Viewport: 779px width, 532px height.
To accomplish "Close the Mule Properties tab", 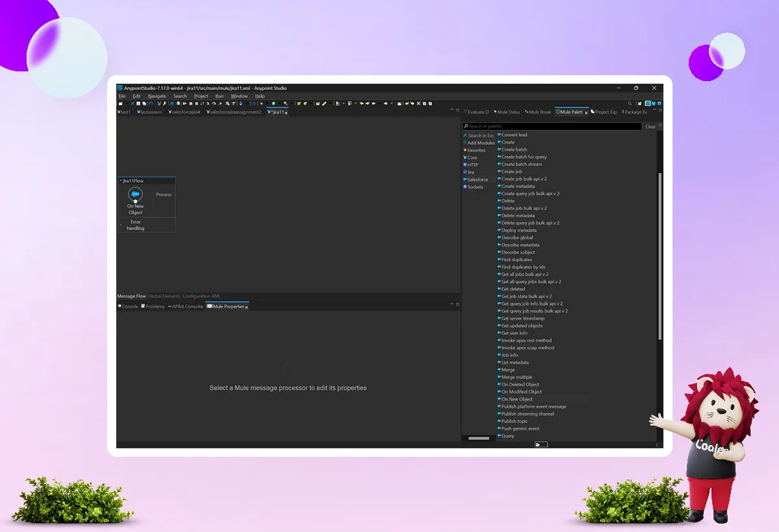I will pos(247,307).
